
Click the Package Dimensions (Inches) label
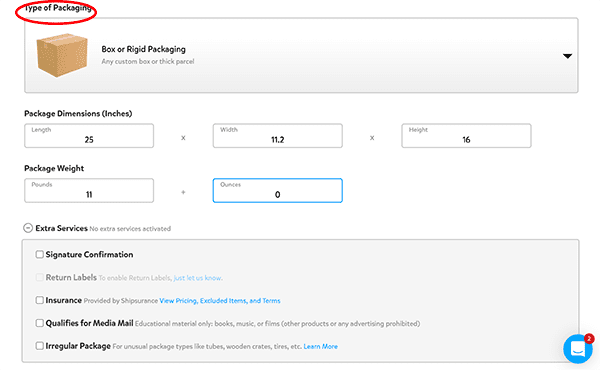pyautogui.click(x=78, y=114)
